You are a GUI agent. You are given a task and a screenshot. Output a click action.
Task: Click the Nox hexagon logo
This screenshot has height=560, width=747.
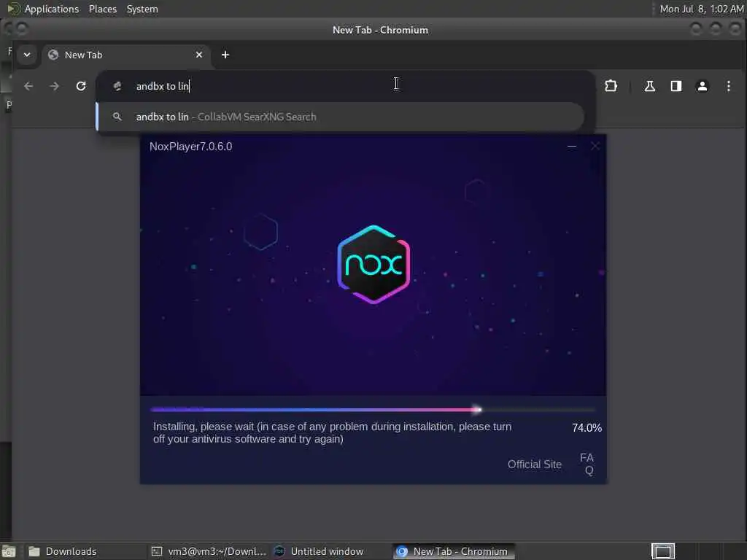coord(374,264)
